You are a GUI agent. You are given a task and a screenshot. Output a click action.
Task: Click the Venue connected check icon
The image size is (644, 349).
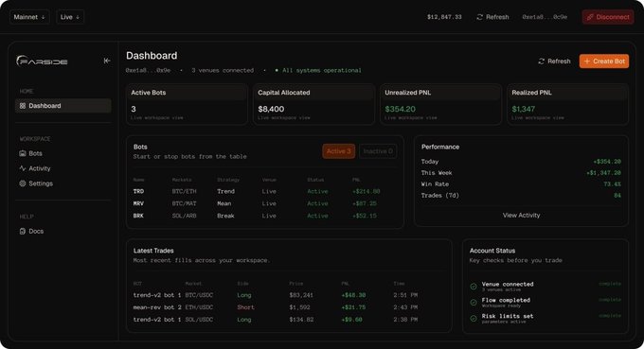tap(474, 287)
